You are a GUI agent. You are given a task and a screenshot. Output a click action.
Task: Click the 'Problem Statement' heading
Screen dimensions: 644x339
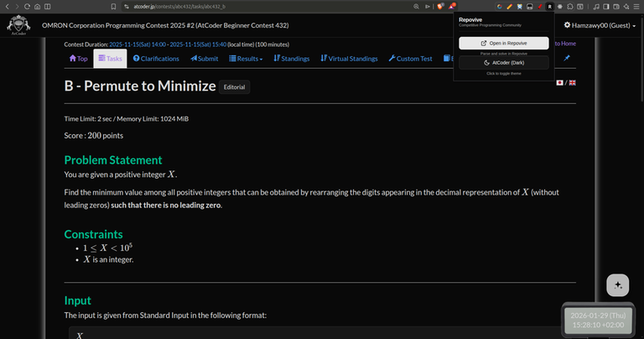(113, 159)
